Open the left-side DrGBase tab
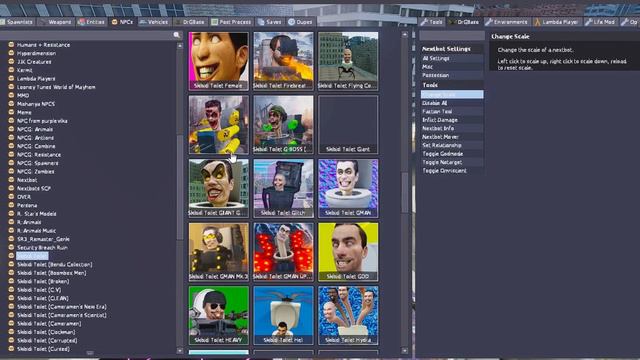Image resolution: width=640 pixels, height=360 pixels. click(x=189, y=22)
